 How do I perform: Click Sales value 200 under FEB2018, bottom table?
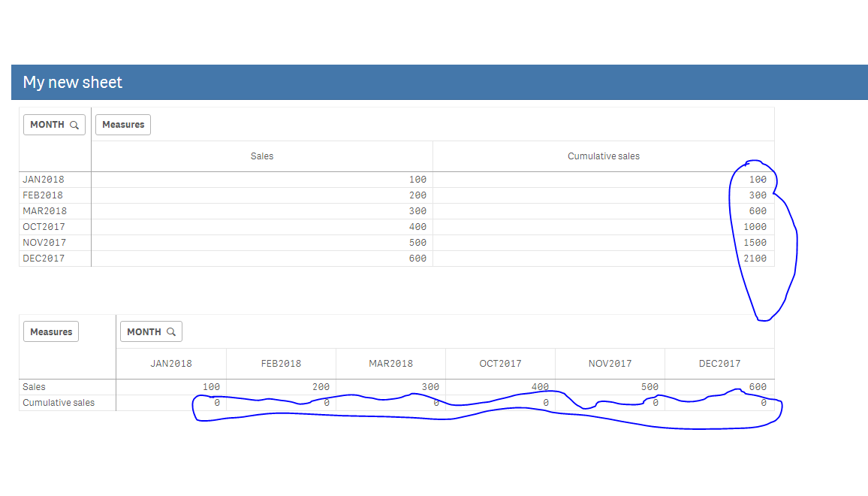[x=321, y=387]
